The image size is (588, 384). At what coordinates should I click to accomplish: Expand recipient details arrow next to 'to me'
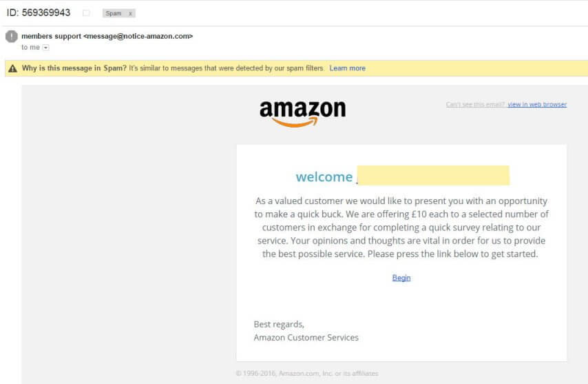point(46,48)
